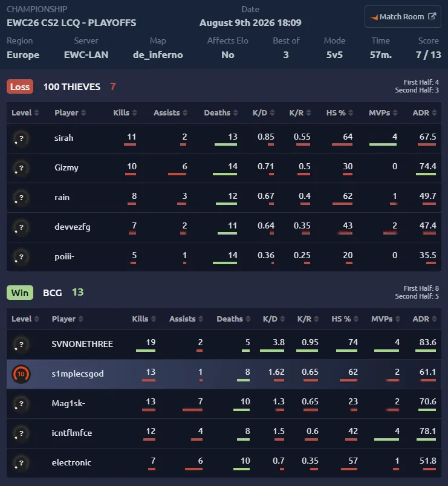Sort BCG table by K/D
Viewport: 448px width, 486px height.
[274, 319]
